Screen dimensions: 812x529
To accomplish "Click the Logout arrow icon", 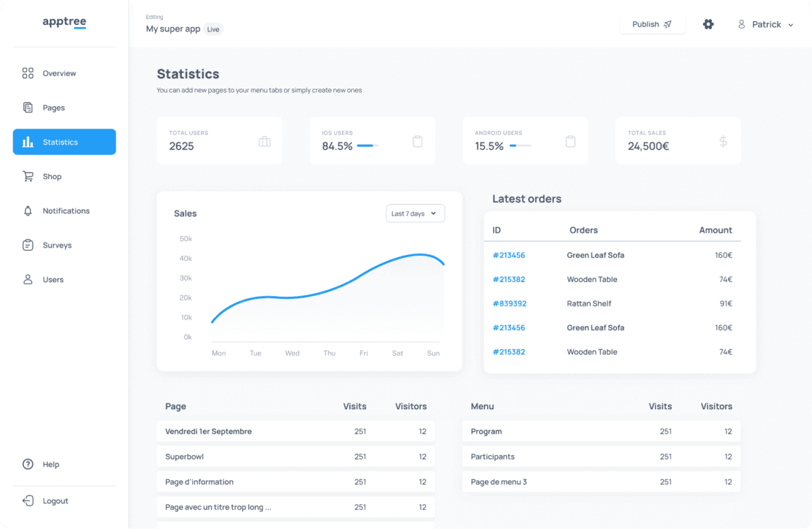I will [x=28, y=501].
